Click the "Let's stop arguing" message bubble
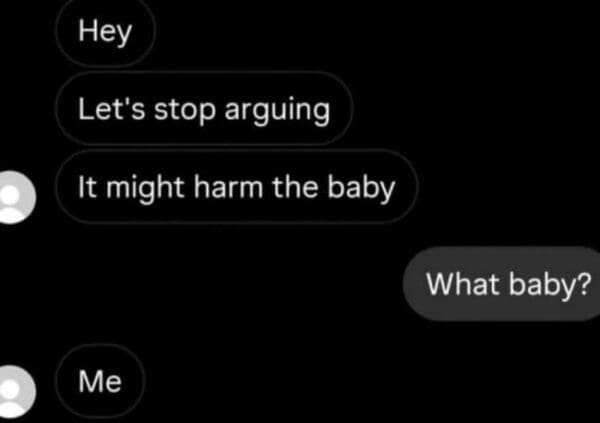This screenshot has height=423, width=600. click(204, 109)
